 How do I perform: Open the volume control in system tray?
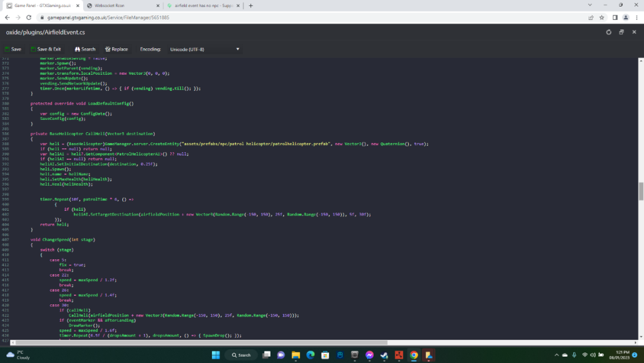click(x=592, y=355)
